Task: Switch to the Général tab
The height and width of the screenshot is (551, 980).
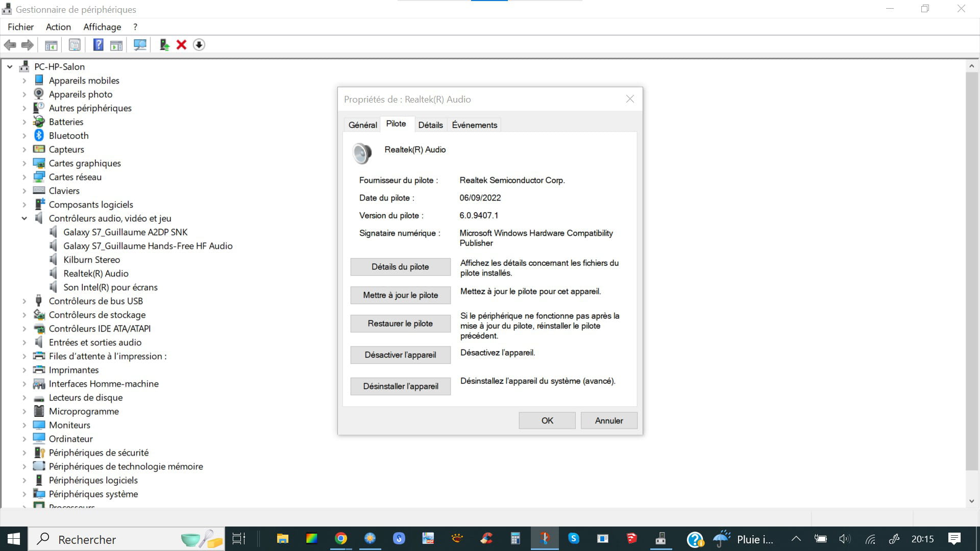Action: (362, 125)
